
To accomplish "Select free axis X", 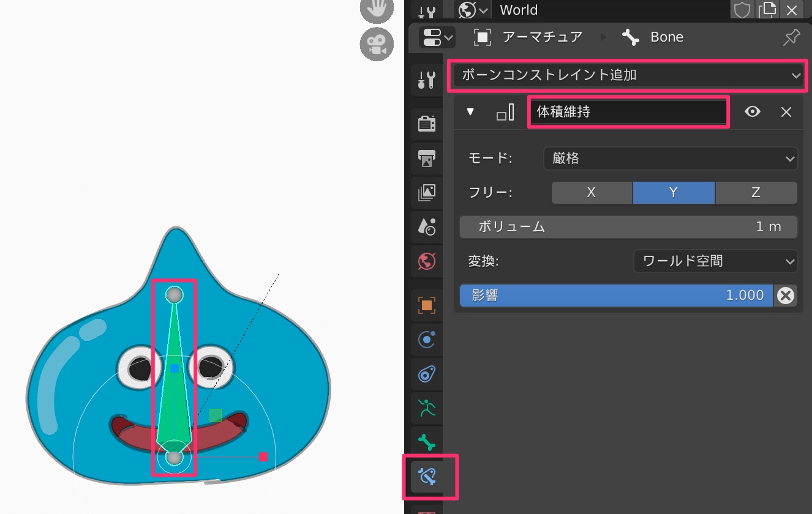I will (592, 193).
